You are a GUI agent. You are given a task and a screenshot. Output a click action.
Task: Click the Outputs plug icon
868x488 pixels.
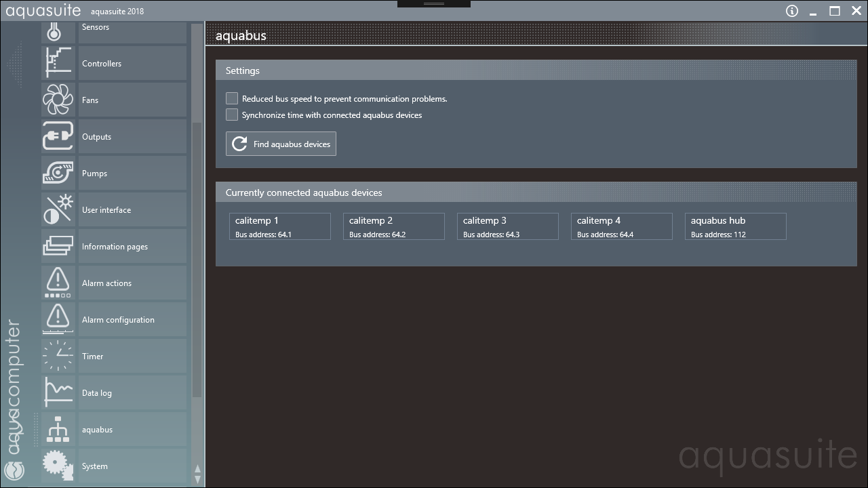(x=58, y=136)
